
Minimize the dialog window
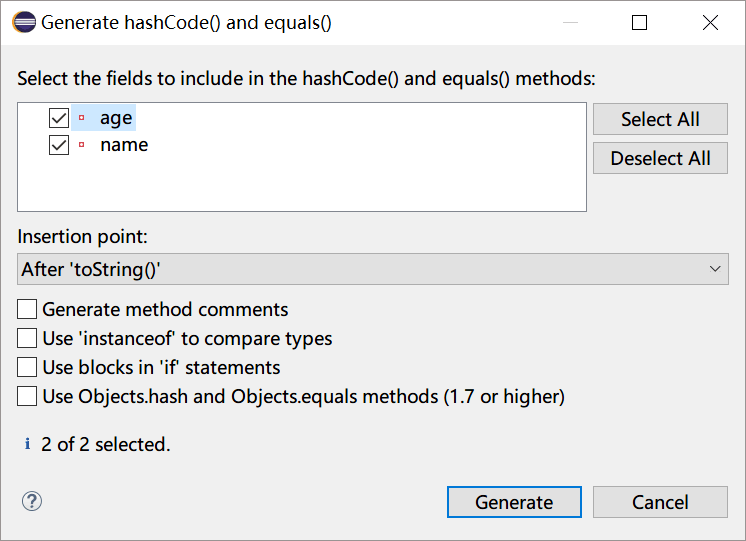570,22
